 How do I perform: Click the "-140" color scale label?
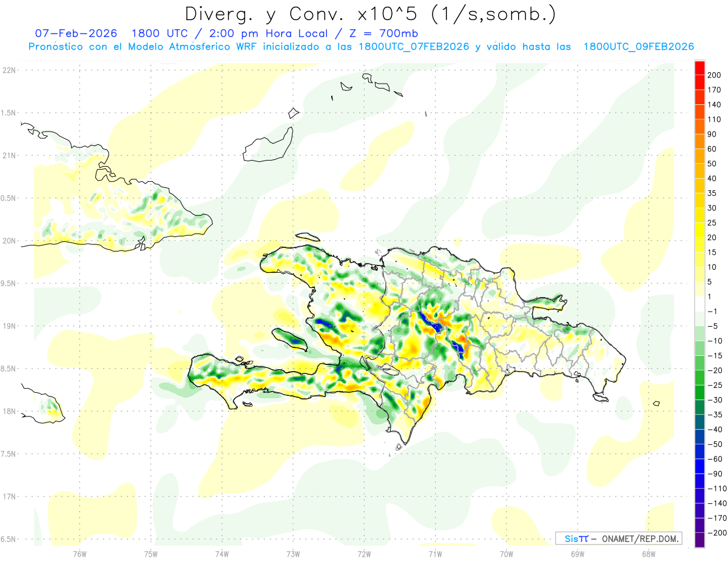[717, 503]
